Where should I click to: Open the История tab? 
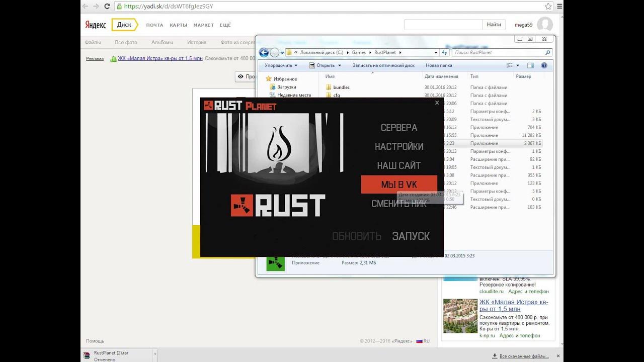tap(197, 42)
